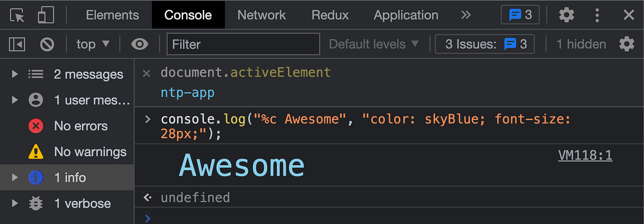Activate the inspect element picker tool
Image resolution: width=644 pixels, height=224 pixels.
(x=17, y=15)
